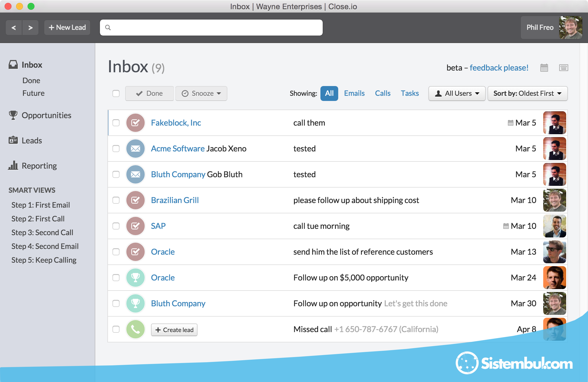The width and height of the screenshot is (588, 382).
Task: Go back with the left arrow button
Action: [14, 28]
